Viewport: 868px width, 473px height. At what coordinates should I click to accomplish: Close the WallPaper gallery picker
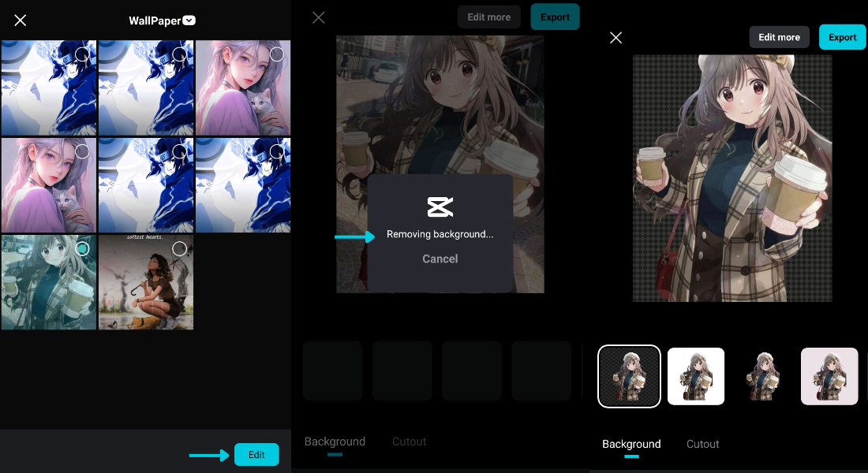pyautogui.click(x=20, y=20)
